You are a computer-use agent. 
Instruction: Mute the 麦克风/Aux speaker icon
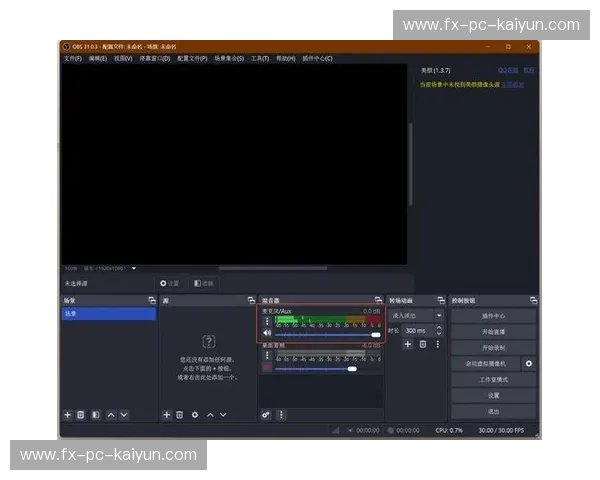coord(267,333)
